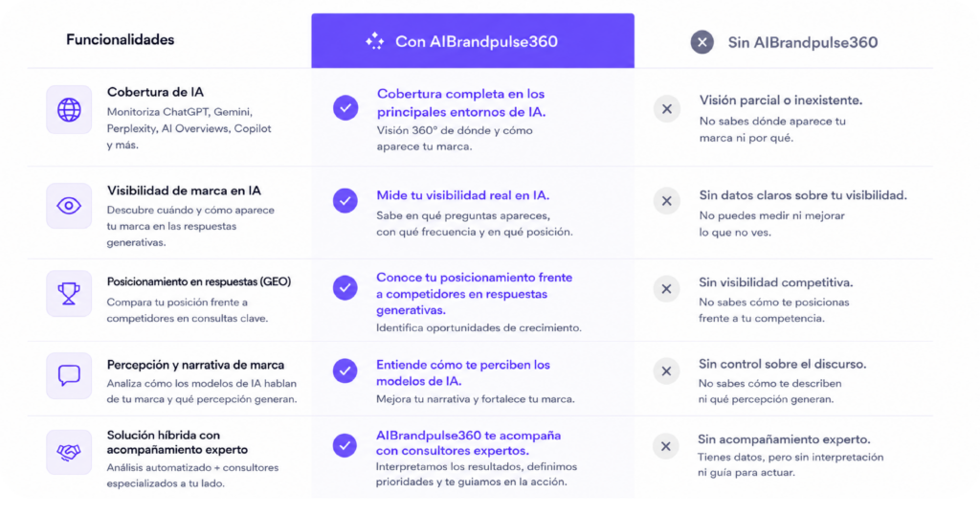Click the handshake icon for Solución híbrida

[69, 452]
